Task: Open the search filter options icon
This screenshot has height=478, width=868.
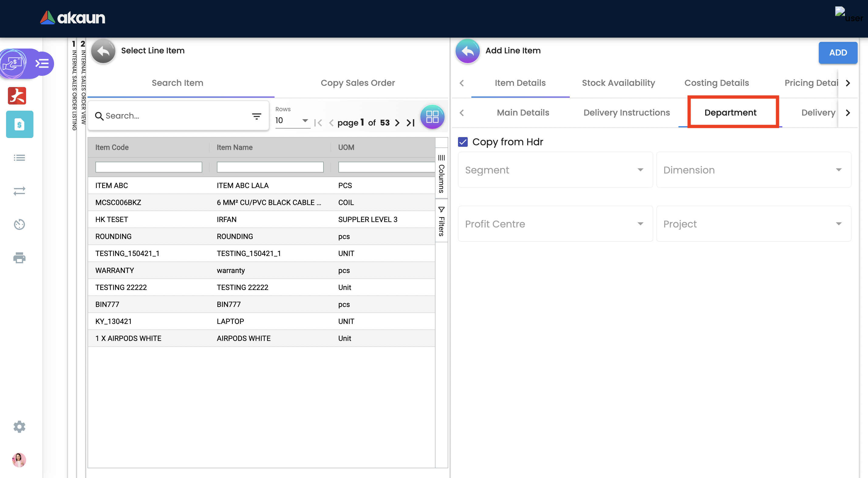Action: tap(256, 116)
